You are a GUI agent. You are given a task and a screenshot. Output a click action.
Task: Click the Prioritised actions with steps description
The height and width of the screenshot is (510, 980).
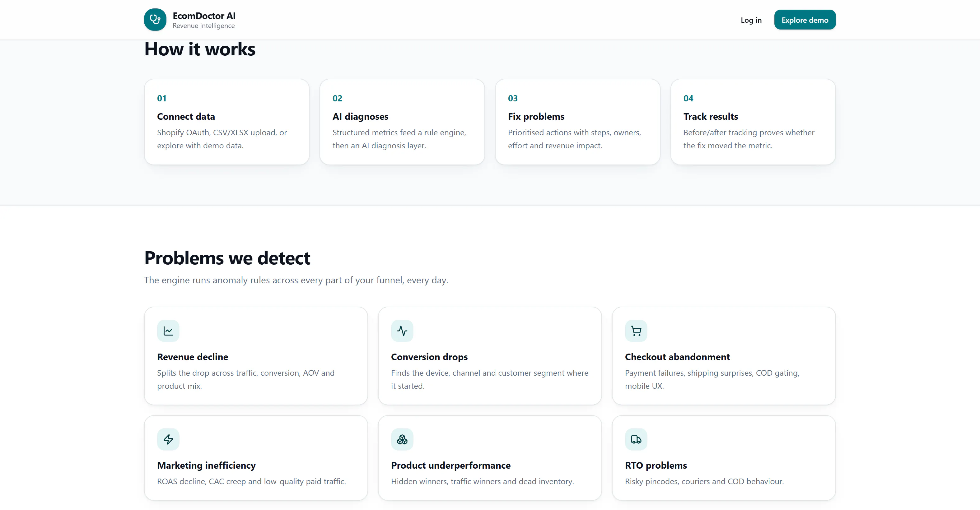point(574,139)
